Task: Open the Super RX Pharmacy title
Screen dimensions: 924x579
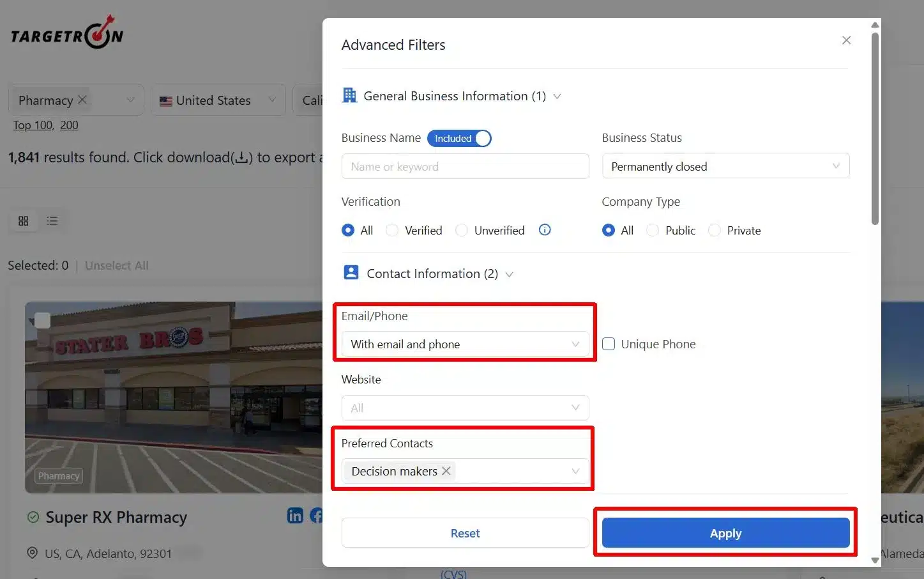Action: [116, 517]
